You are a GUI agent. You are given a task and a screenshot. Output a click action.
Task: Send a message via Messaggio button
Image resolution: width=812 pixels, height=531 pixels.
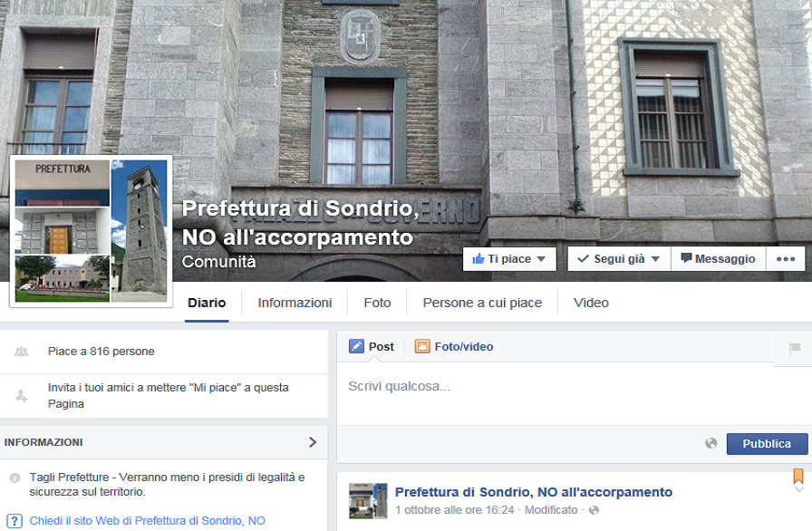[718, 259]
